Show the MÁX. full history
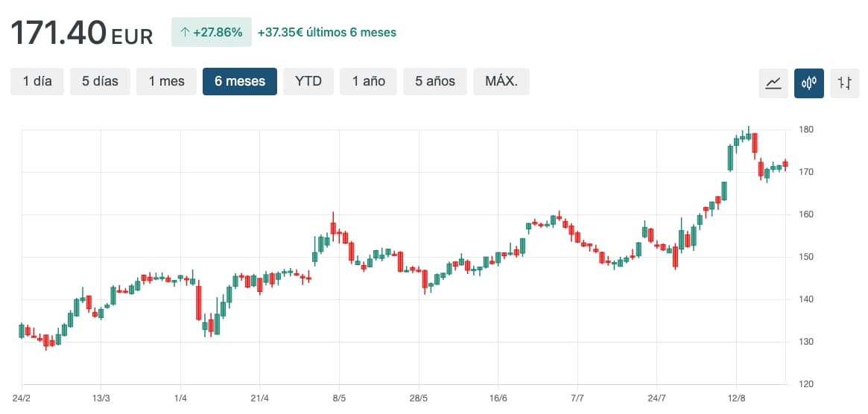This screenshot has height=414, width=868. [x=501, y=81]
